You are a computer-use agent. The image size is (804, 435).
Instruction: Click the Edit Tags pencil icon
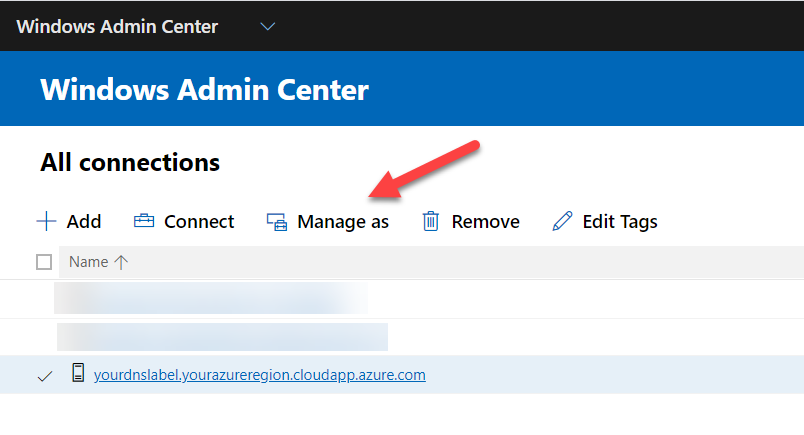click(562, 221)
